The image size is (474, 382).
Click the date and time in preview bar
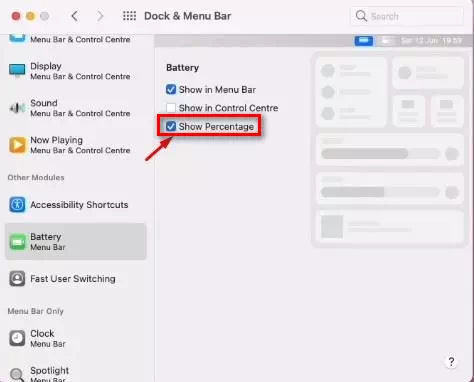(x=431, y=41)
